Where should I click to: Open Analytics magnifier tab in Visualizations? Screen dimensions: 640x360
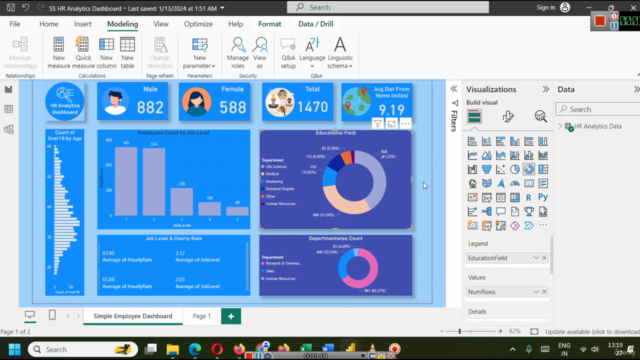(540, 117)
